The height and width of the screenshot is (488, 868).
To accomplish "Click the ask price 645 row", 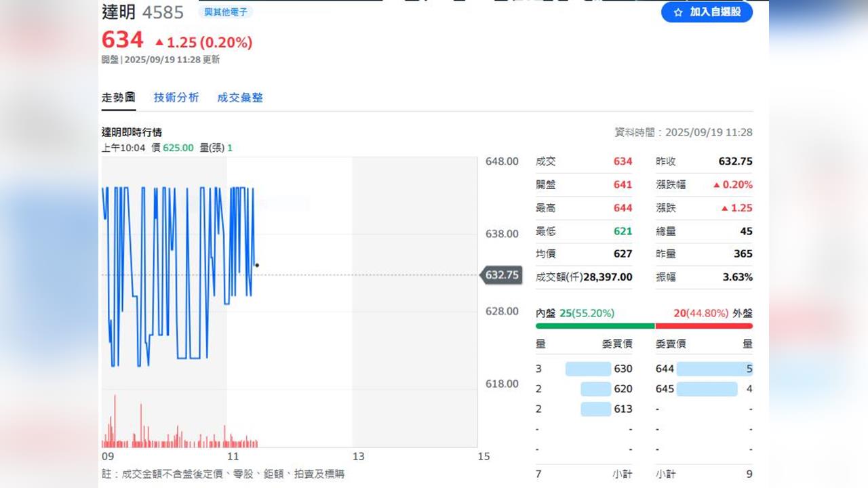I will pyautogui.click(x=704, y=389).
